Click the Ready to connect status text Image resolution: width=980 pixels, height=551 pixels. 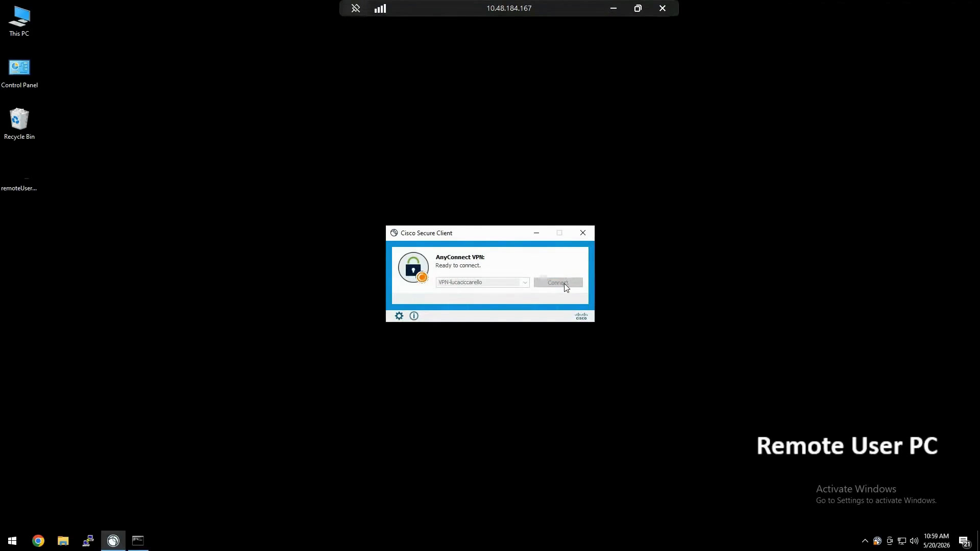pos(458,265)
